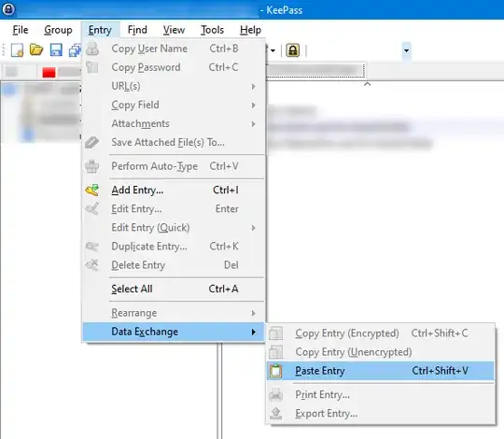Open the Tools menu

(x=212, y=30)
